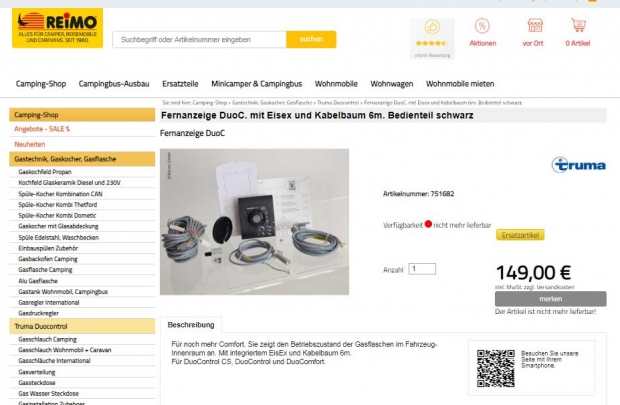Screen dimensions: 620x405
Task: Click the Reimo logo
Action: coord(57,28)
